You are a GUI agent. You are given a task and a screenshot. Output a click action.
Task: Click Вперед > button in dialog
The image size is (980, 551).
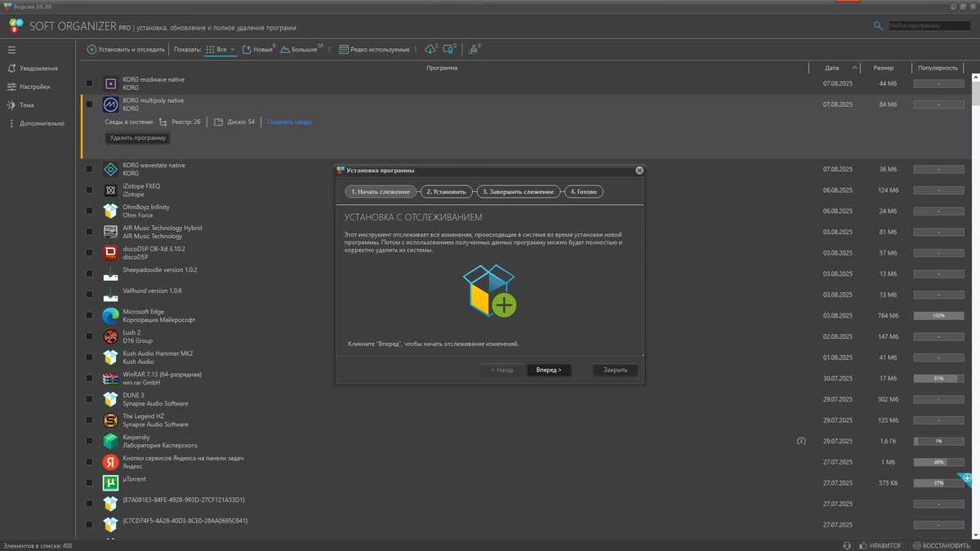(549, 370)
